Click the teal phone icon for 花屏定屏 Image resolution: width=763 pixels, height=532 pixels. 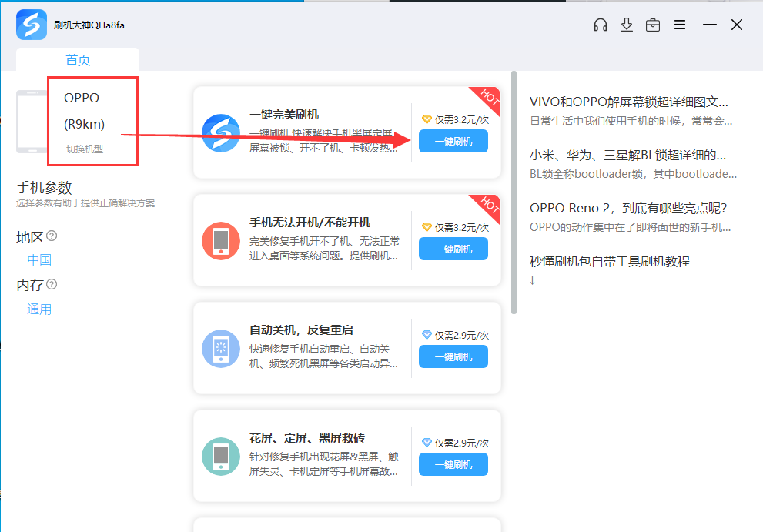tap(221, 456)
